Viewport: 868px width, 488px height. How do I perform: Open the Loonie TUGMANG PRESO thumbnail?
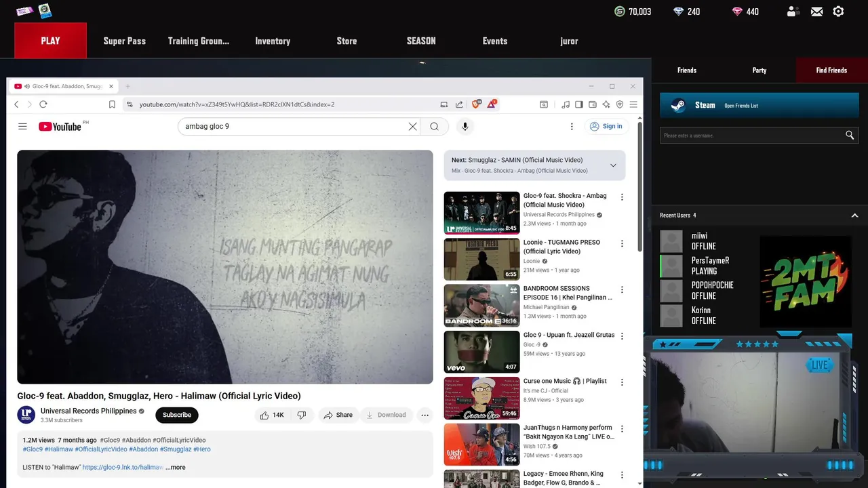(481, 259)
